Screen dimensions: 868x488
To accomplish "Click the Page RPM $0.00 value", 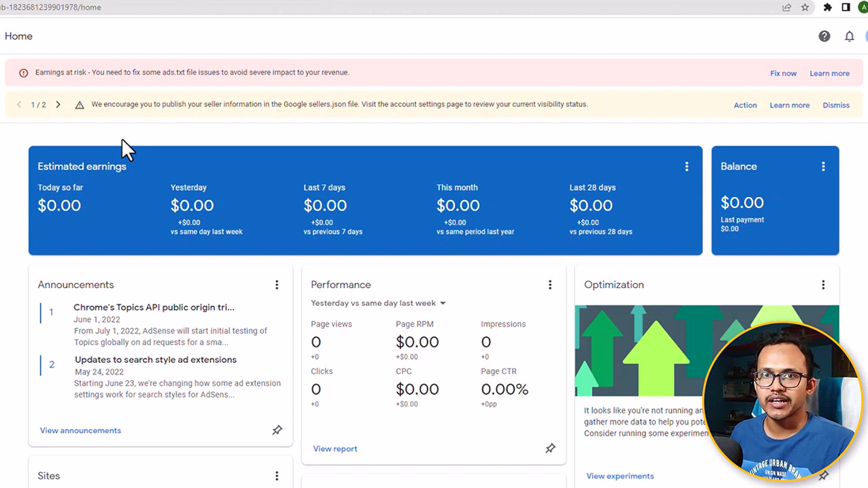I will [x=417, y=342].
